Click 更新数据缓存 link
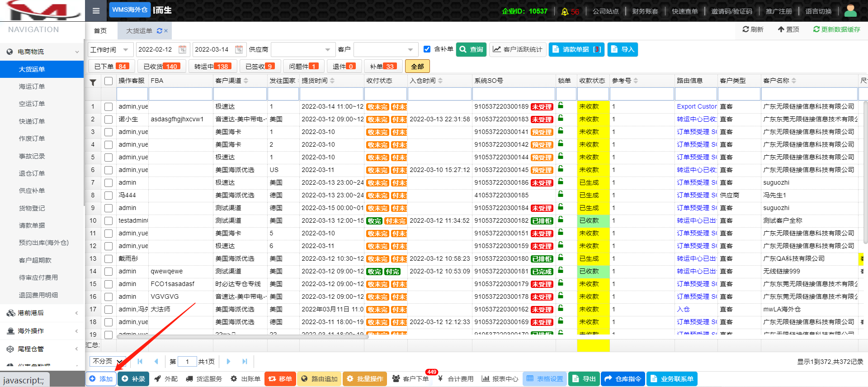The width and height of the screenshot is (868, 387). click(x=836, y=29)
